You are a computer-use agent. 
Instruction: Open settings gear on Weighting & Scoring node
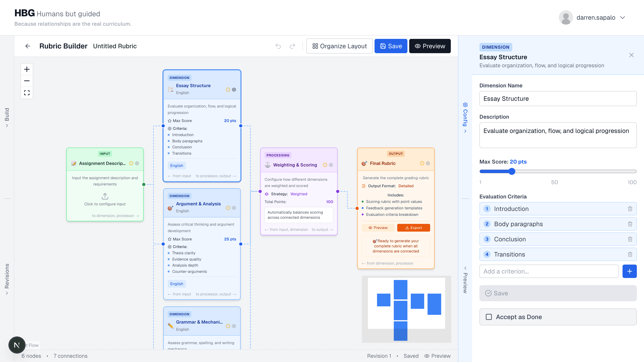(x=331, y=165)
